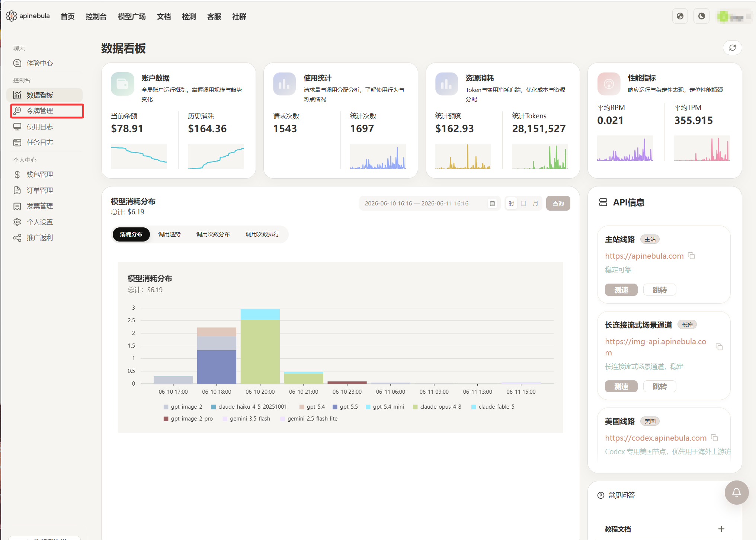Open 文档 in top navigation

tap(164, 17)
